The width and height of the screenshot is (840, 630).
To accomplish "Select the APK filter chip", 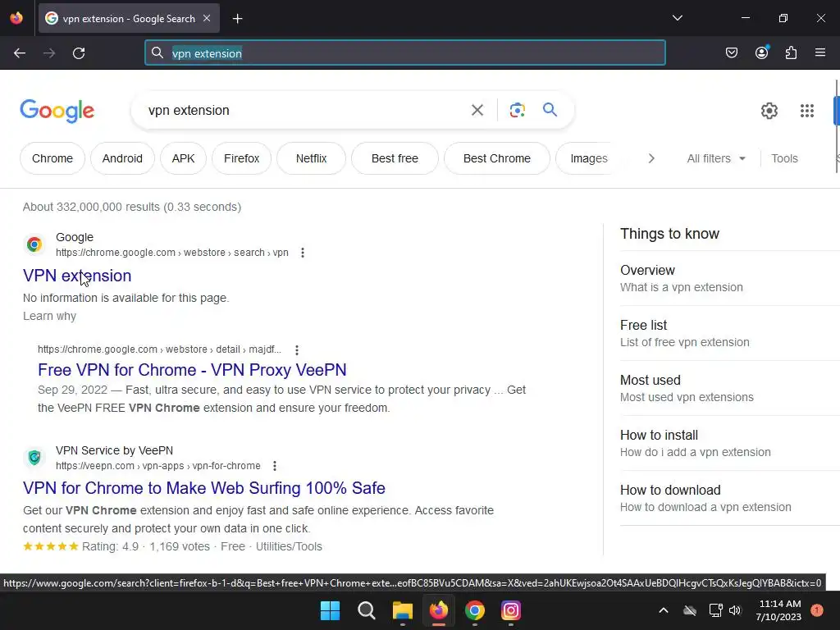I will pos(183,158).
